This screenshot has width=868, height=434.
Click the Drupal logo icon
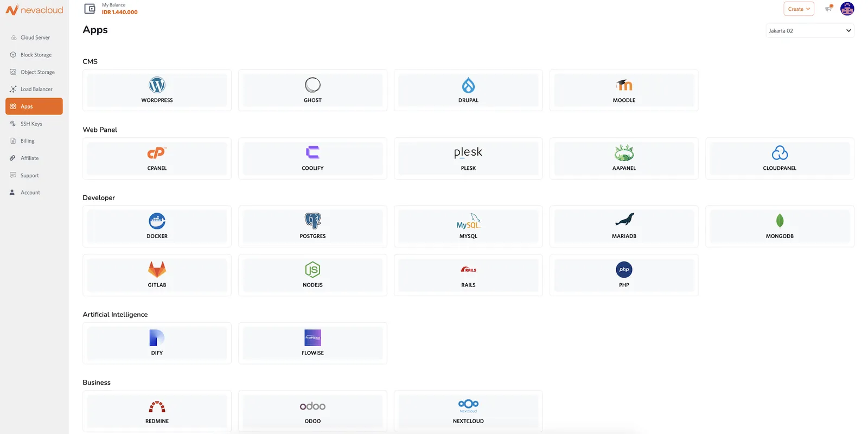click(x=468, y=85)
